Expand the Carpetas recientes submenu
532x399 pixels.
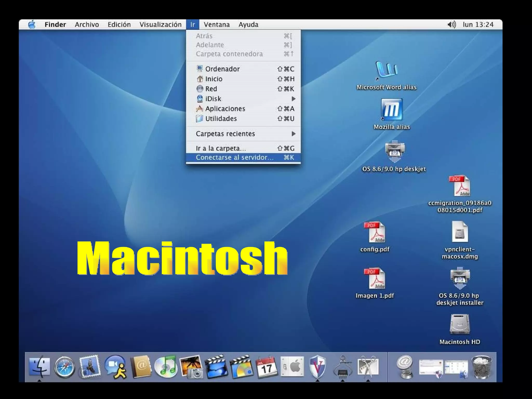[x=243, y=134]
